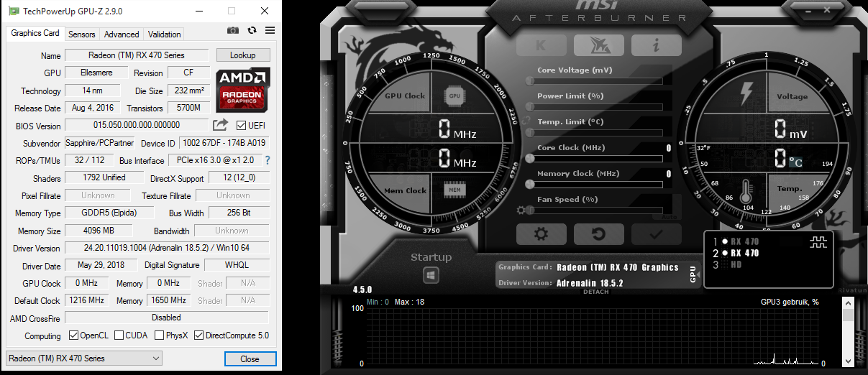The image size is (868, 375).
Task: Click the BIOS Version field value
Action: (x=137, y=126)
